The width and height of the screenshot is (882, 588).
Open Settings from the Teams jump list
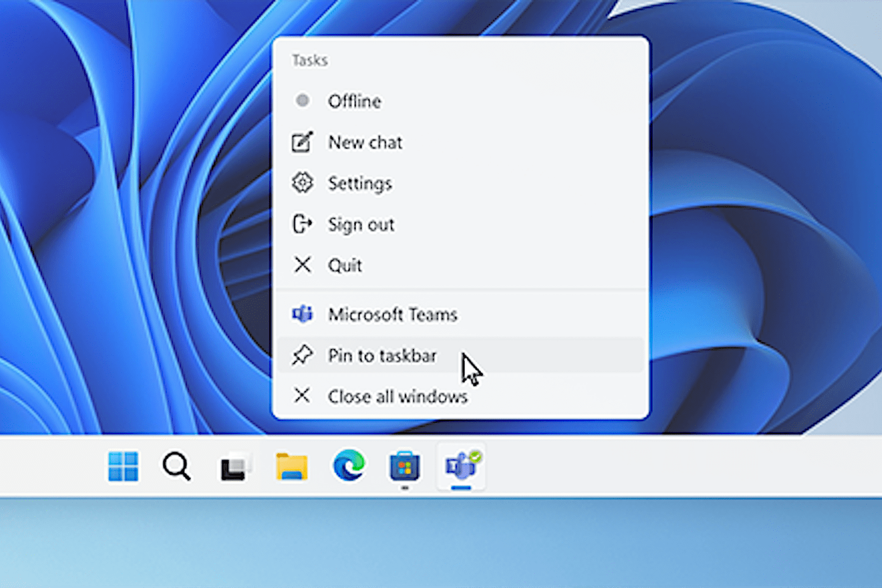359,183
